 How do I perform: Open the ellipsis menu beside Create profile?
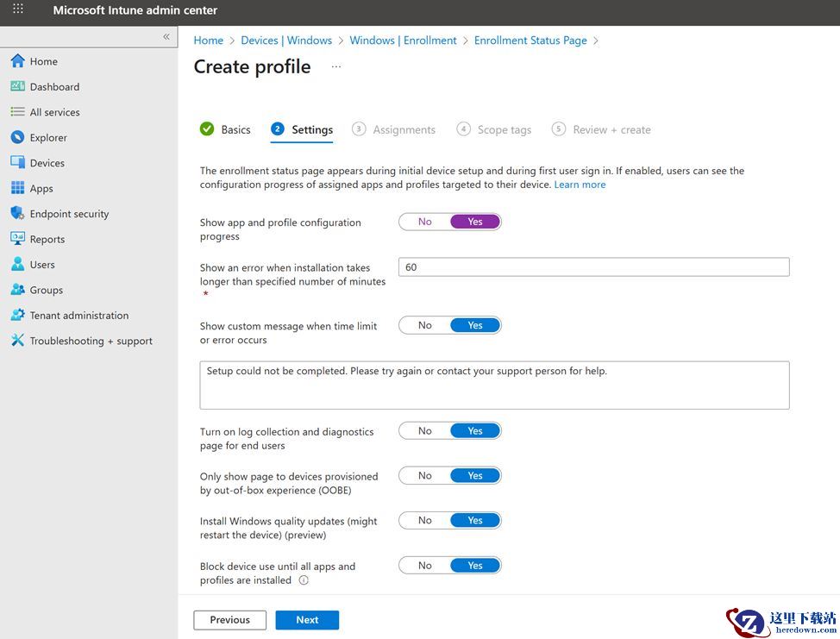[336, 66]
